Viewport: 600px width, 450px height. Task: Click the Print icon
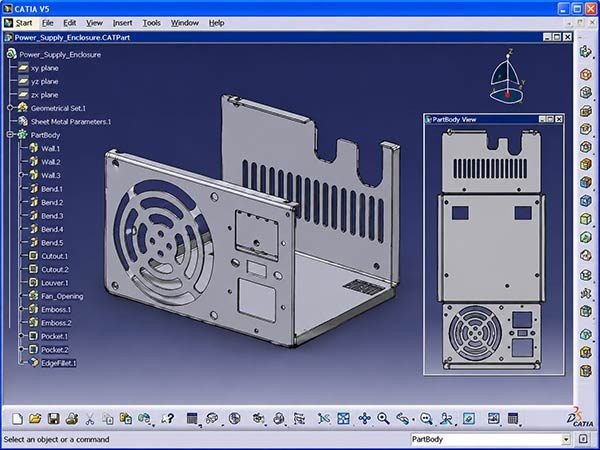point(72,419)
